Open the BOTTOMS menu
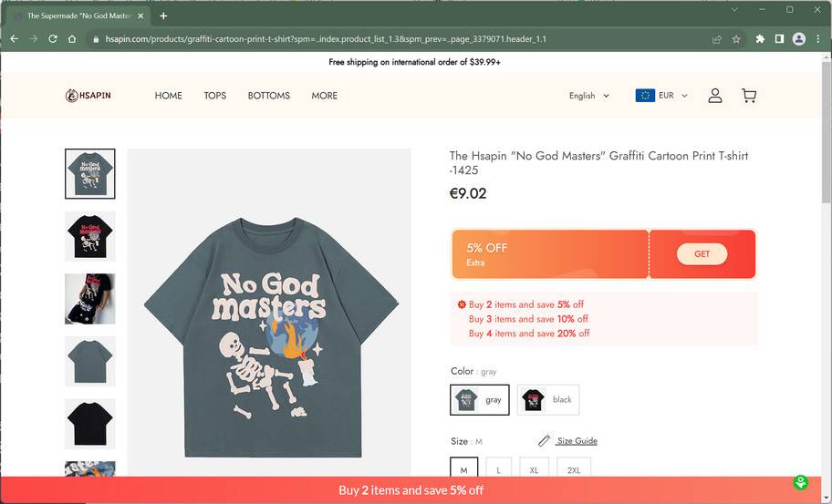This screenshot has width=832, height=504. click(x=269, y=96)
